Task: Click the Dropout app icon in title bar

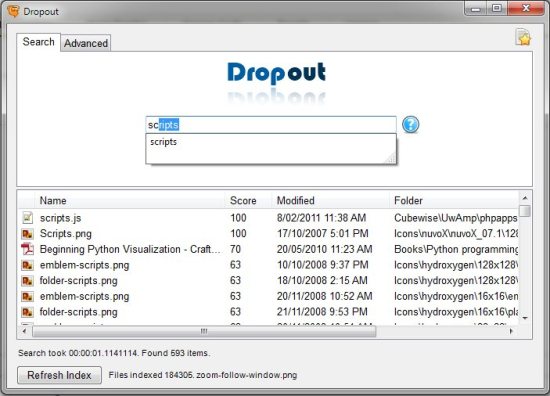Action: pyautogui.click(x=13, y=11)
